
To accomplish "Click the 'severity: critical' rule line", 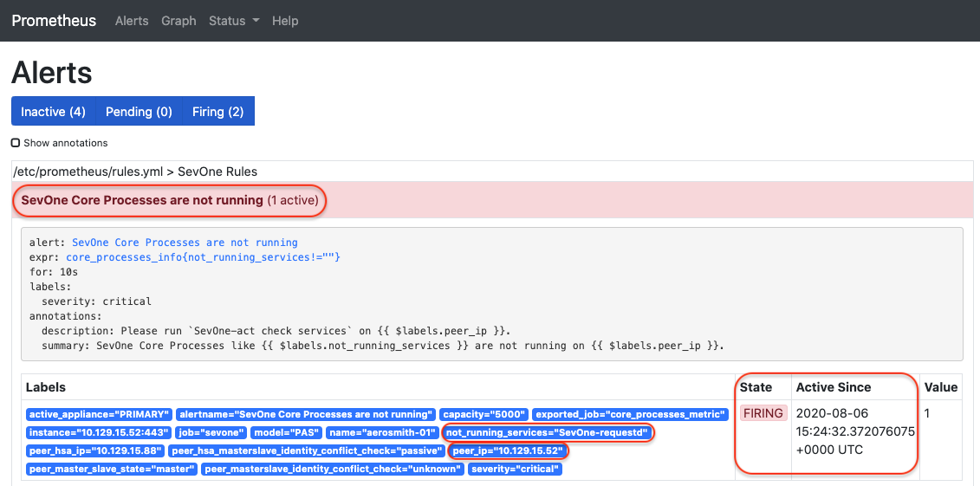I will click(x=96, y=301).
